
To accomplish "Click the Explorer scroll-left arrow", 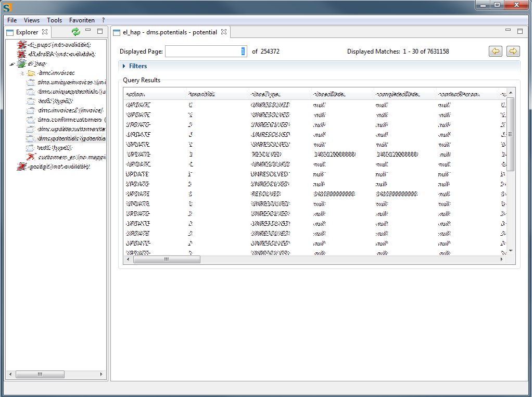I will point(10,374).
